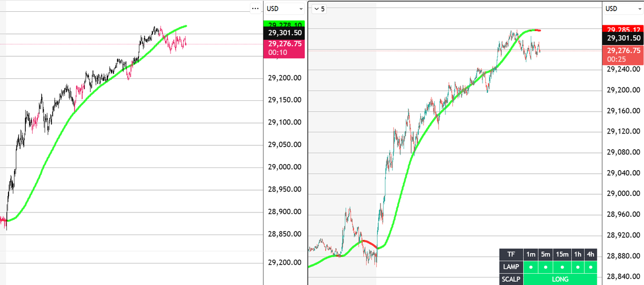Click the 1h timeframe cell in table
The width and height of the screenshot is (644, 285).
point(578,254)
